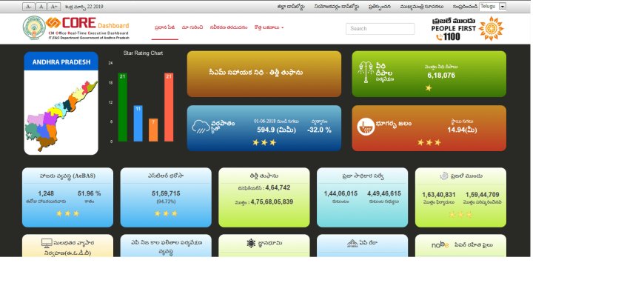Screen dimensions: 644x303
Task: Click the small sun icon in Prajale Mundu card
Action: click(x=444, y=176)
